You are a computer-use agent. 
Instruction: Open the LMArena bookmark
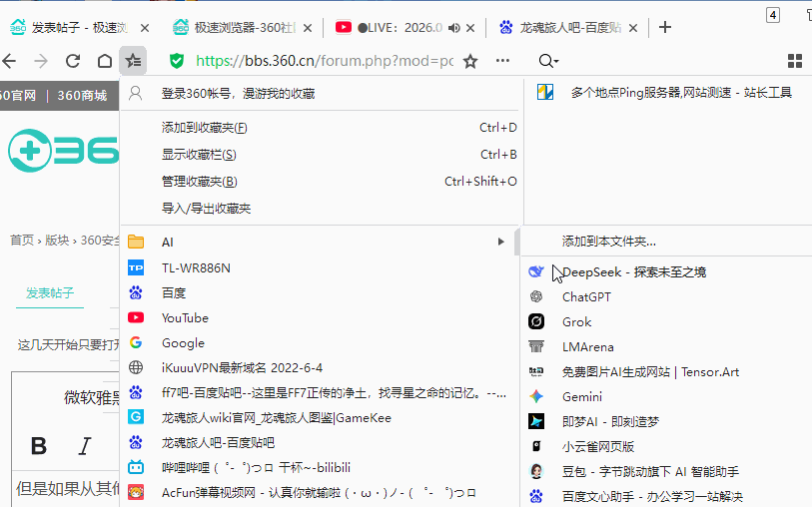pos(666,346)
